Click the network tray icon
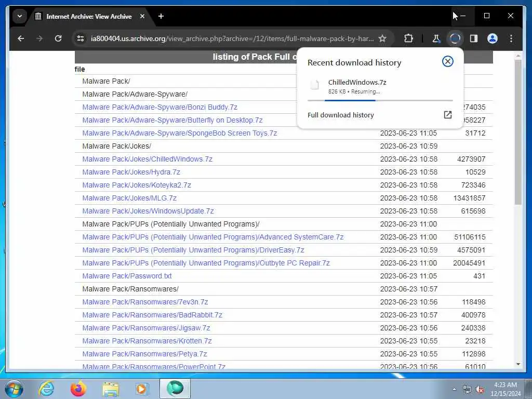The width and height of the screenshot is (532, 399). click(x=467, y=390)
